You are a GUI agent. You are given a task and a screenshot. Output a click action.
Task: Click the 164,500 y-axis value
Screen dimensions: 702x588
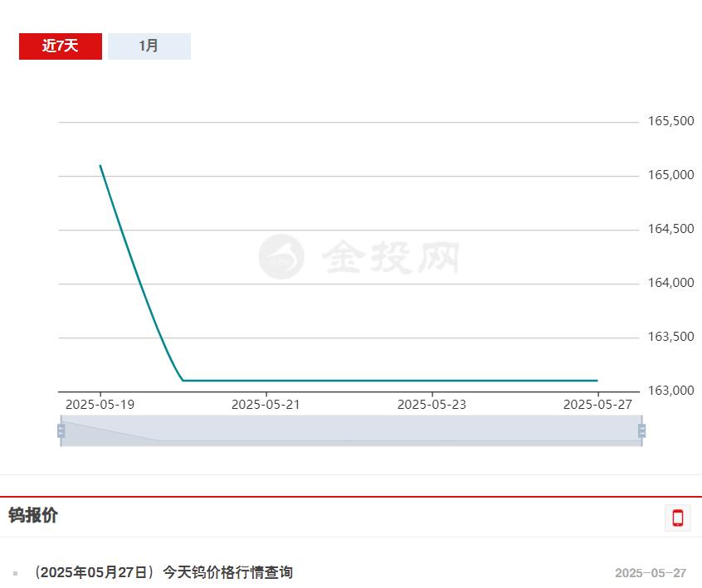point(671,229)
